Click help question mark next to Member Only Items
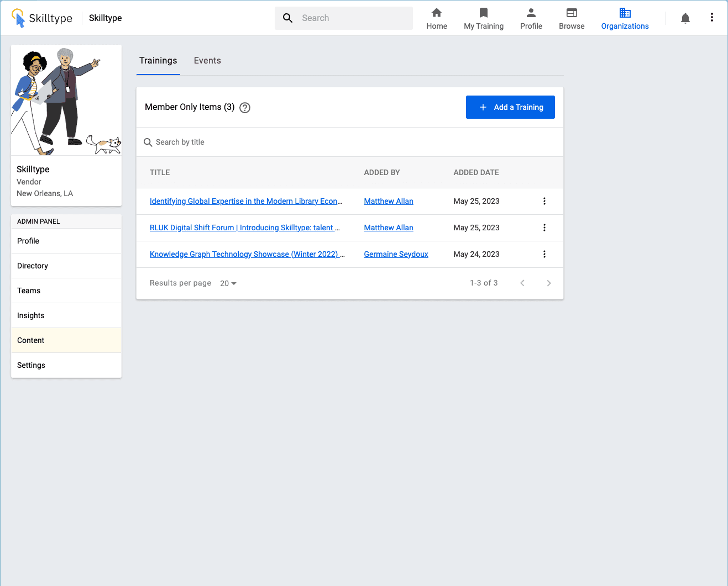This screenshot has height=586, width=728. (x=245, y=108)
